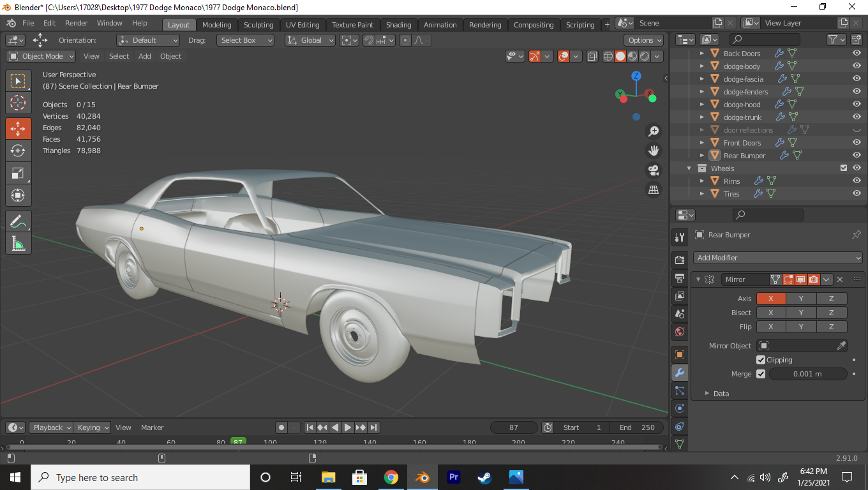Screen dimensions: 868x490
Task: Activate the Annotate tool
Action: tap(19, 221)
